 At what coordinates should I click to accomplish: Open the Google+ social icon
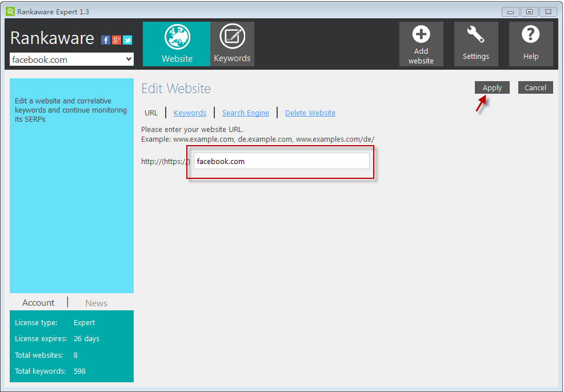click(x=116, y=40)
